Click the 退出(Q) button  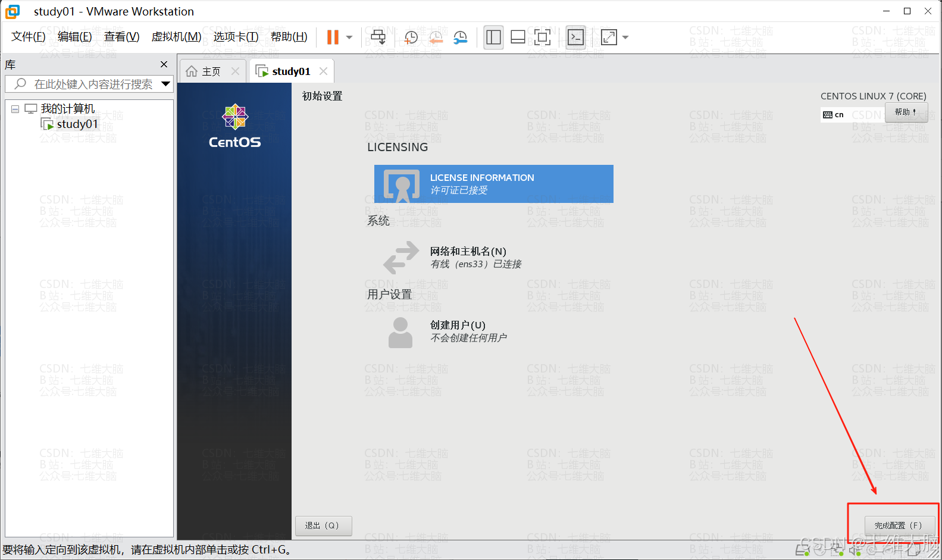click(x=324, y=525)
